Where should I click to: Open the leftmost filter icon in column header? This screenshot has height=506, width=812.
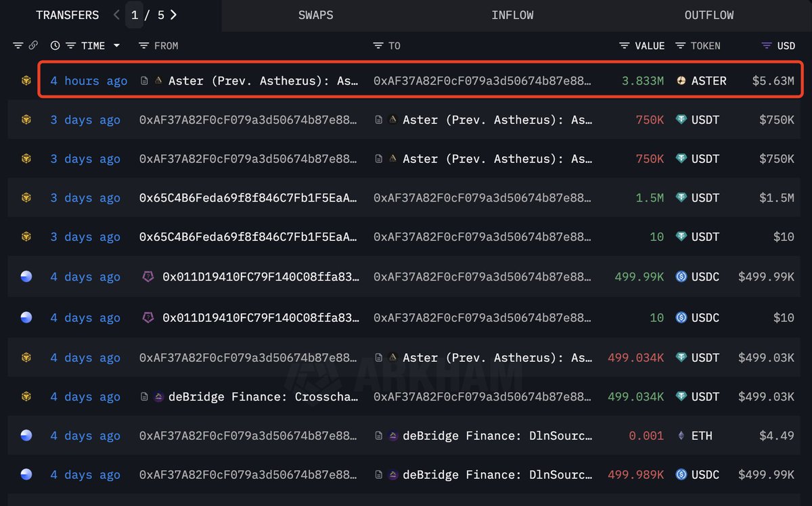[x=18, y=45]
